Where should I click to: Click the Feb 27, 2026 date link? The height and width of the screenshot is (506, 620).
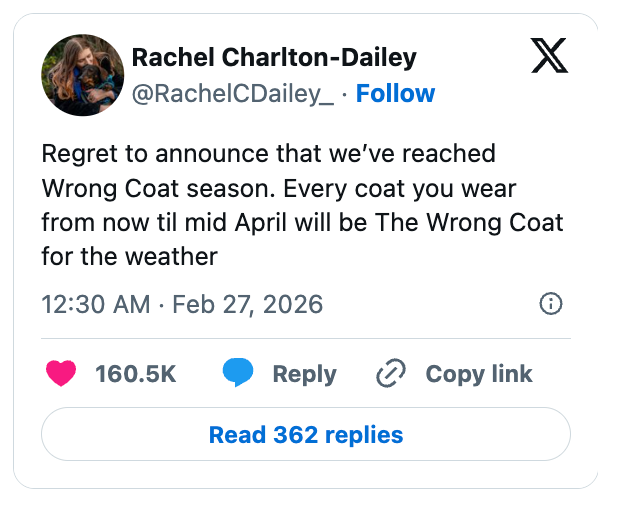[248, 304]
